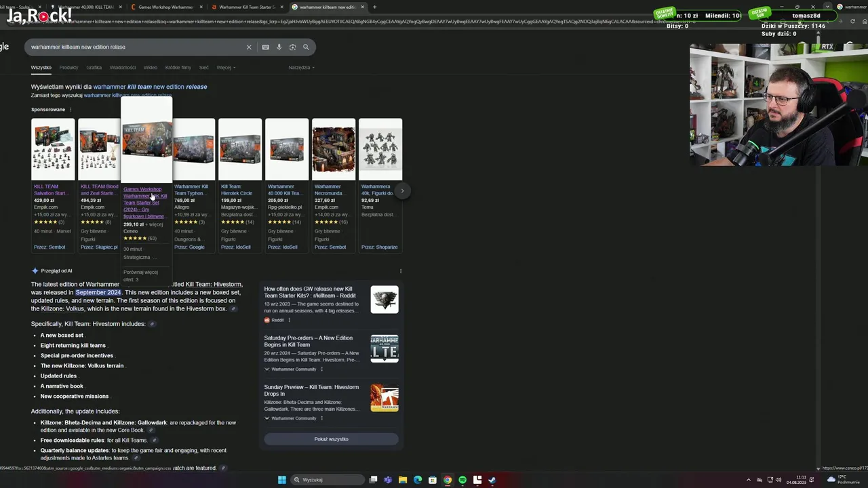Expand Warhammer Community source for Saturday Pre-orders
Screen dimensions: 868x488
point(290,369)
